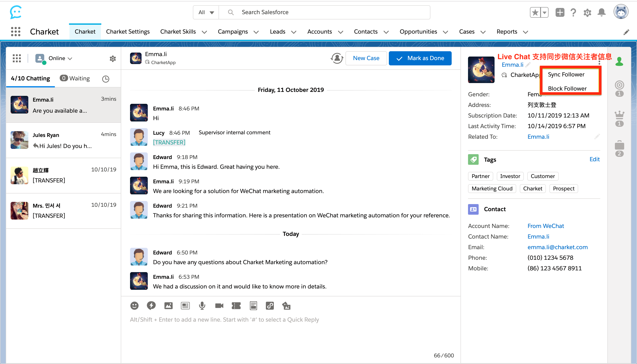Open chat history clock icon
The width and height of the screenshot is (637, 364).
(x=106, y=79)
